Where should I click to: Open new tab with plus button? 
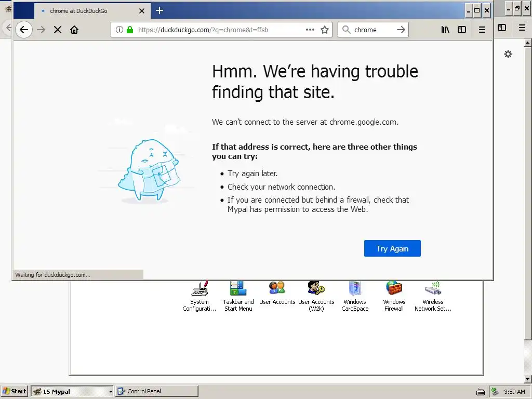(159, 11)
